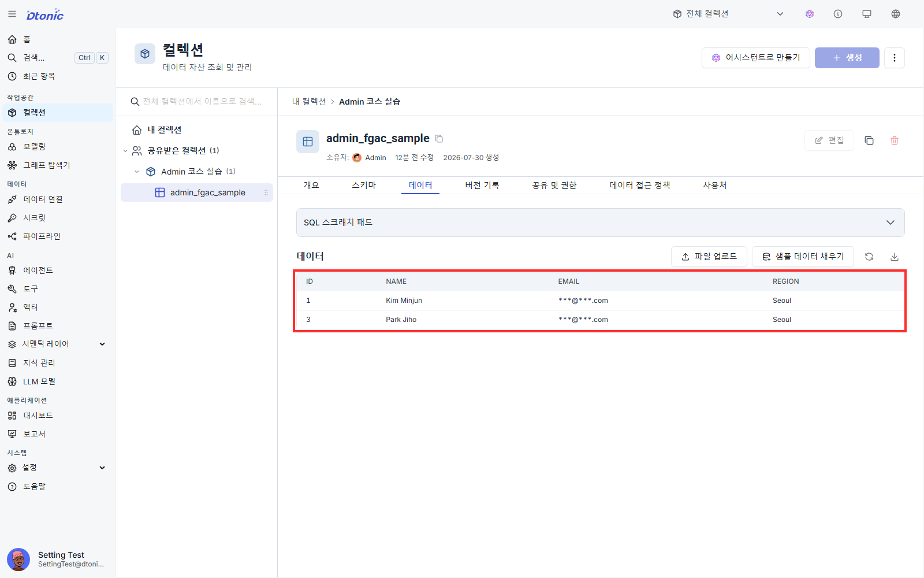Open the three-dot more options menu

[x=895, y=58]
